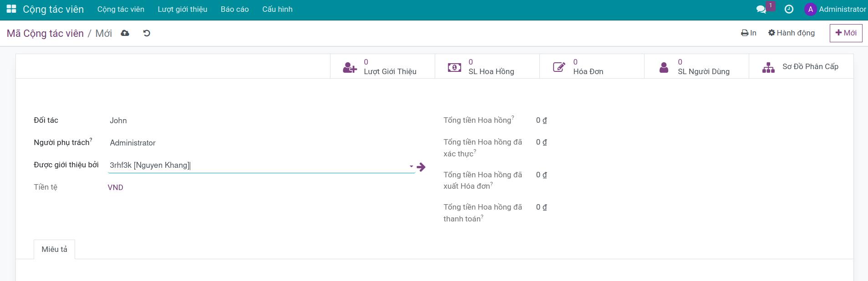Show help tooltip for Người phụ trách
The width and height of the screenshot is (868, 281).
coord(91,140)
